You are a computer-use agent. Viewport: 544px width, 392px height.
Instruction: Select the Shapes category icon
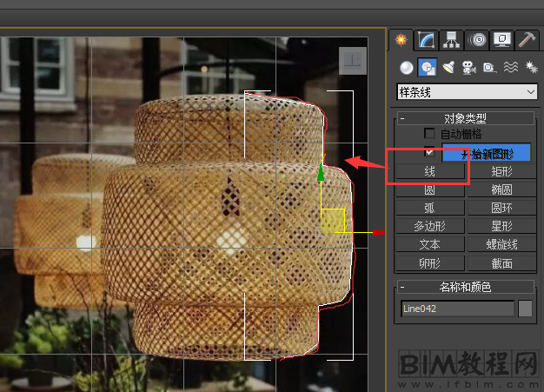point(427,67)
